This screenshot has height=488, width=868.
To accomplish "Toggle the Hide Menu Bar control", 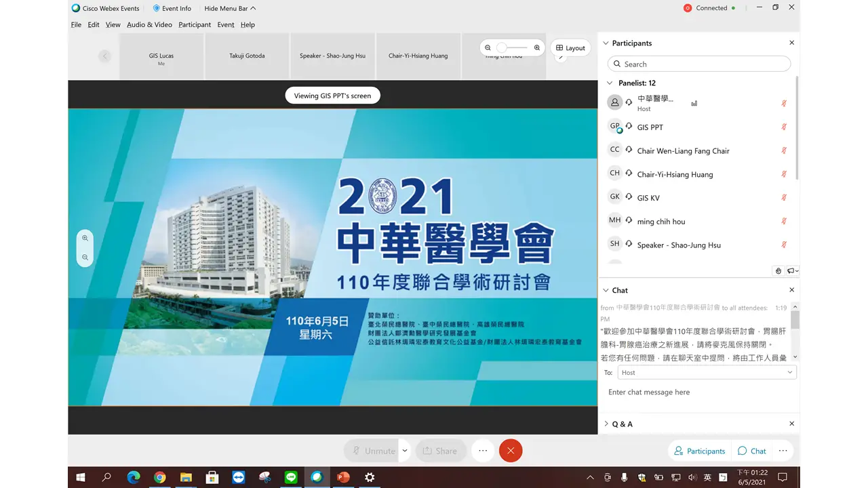I will pos(230,8).
